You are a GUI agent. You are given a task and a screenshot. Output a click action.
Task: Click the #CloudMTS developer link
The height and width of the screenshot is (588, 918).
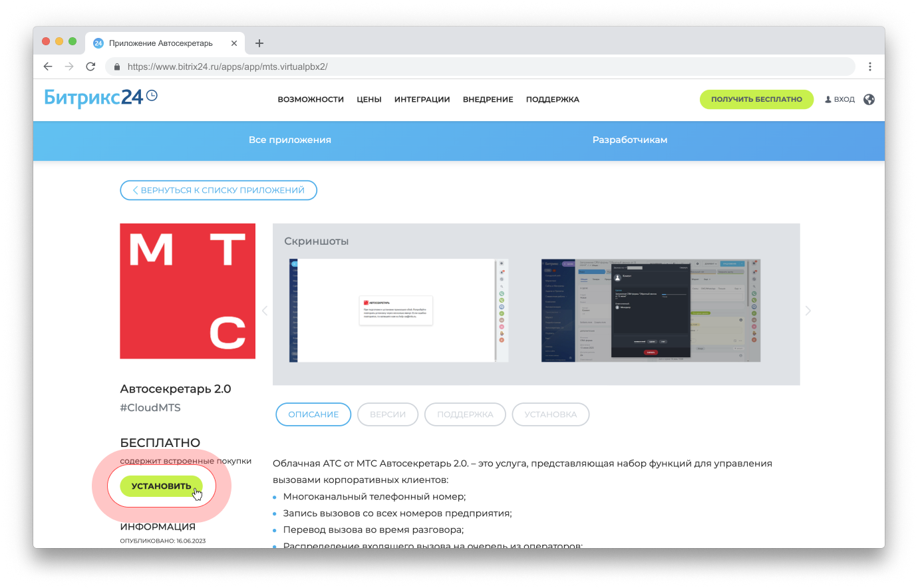coord(150,408)
